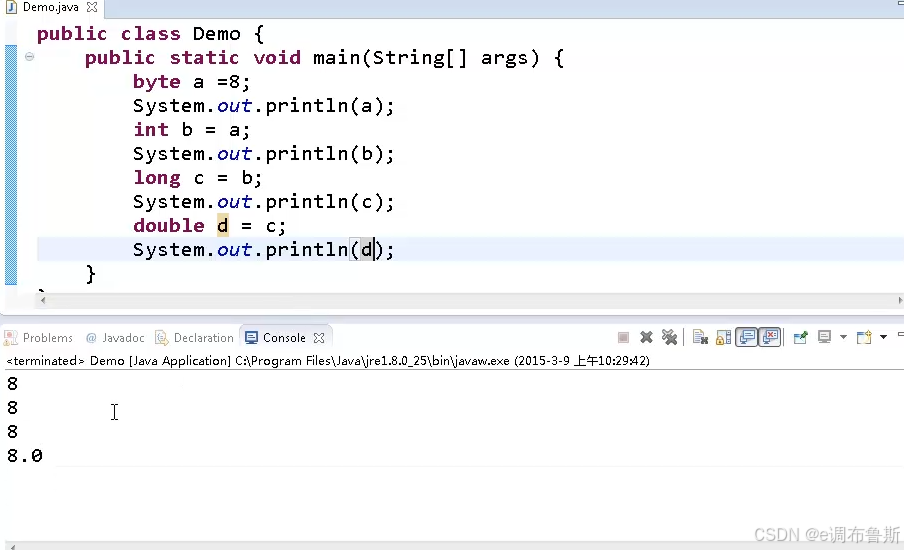Open the Open Console dropdown arrow
The width and height of the screenshot is (904, 550).
click(883, 337)
